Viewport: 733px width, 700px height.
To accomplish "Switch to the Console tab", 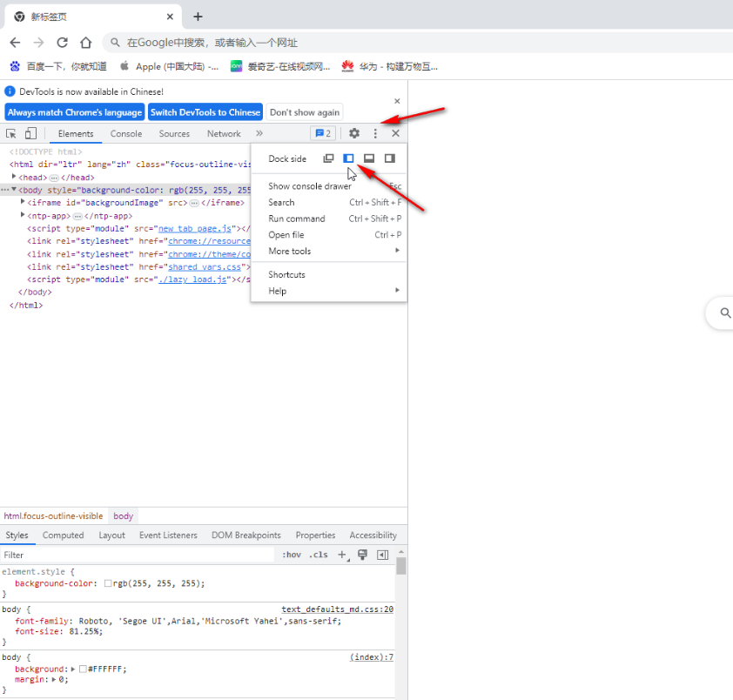I will 126,134.
